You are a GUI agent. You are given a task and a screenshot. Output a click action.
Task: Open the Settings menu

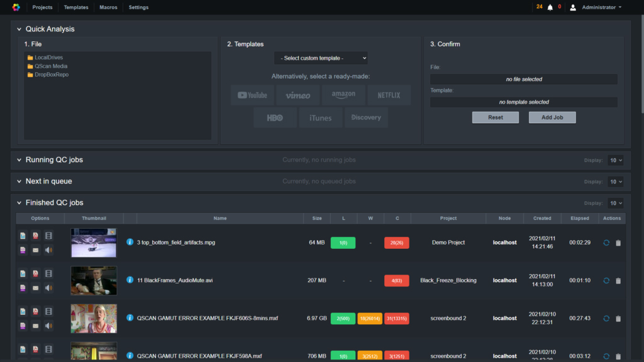pyautogui.click(x=138, y=8)
